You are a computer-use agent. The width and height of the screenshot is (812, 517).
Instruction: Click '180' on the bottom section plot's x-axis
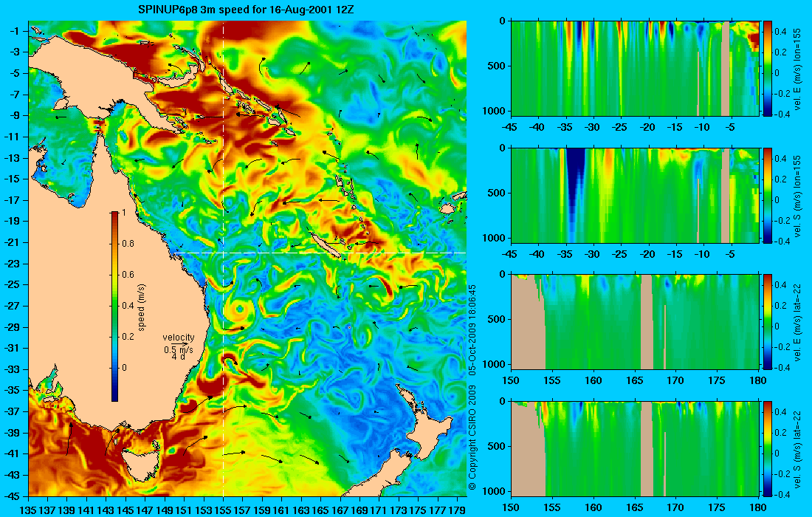tap(758, 507)
